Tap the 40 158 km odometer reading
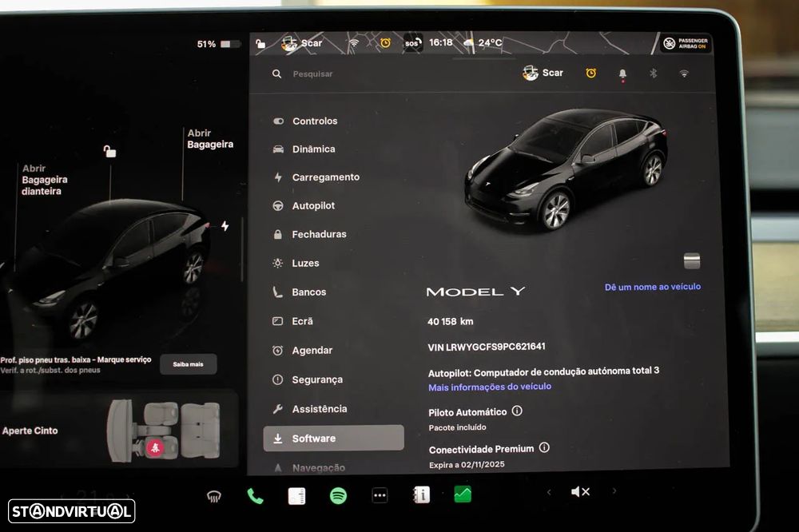Screen dimensions: 799x532 tap(451, 322)
